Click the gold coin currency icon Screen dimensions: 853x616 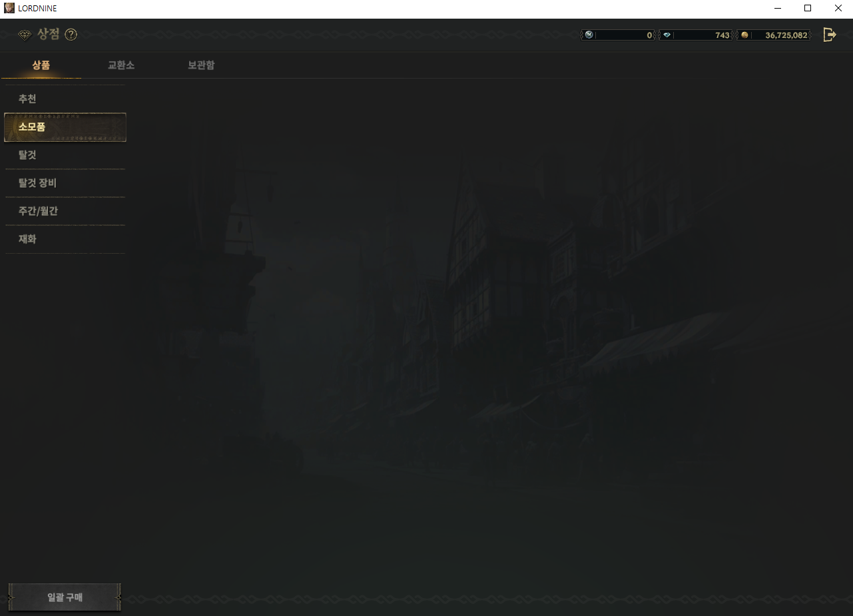coord(744,35)
